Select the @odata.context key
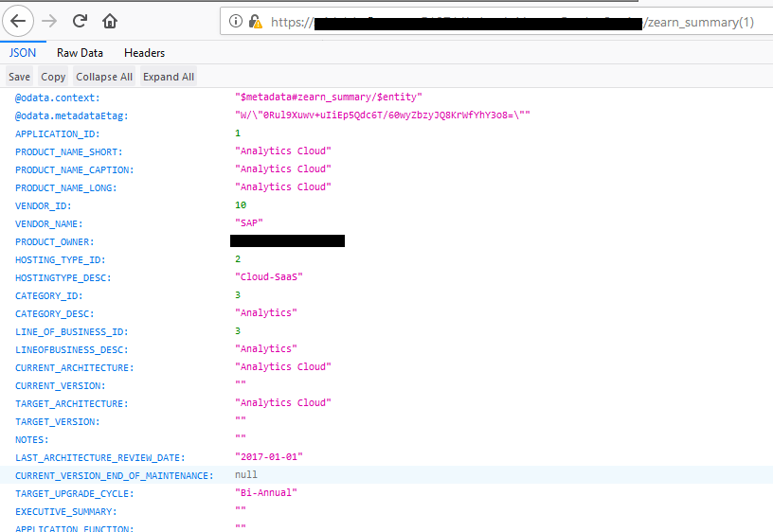Screen dimensions: 773x532 [57, 98]
